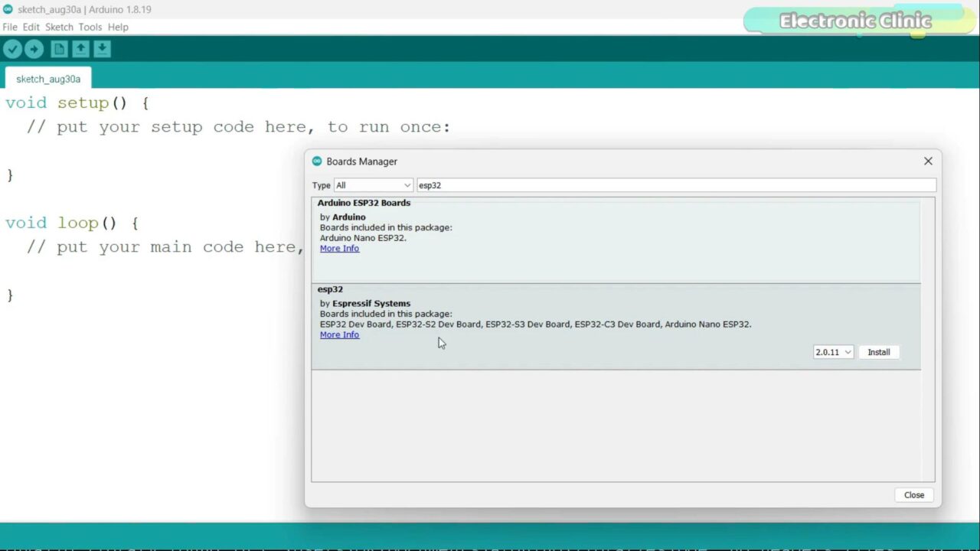Select the sketch_aug30a editor tab

coord(48,79)
